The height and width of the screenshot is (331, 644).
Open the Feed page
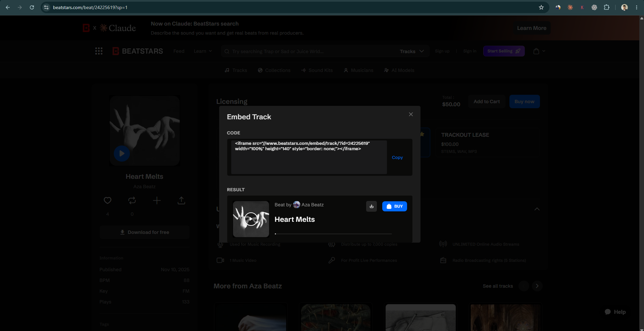(179, 51)
